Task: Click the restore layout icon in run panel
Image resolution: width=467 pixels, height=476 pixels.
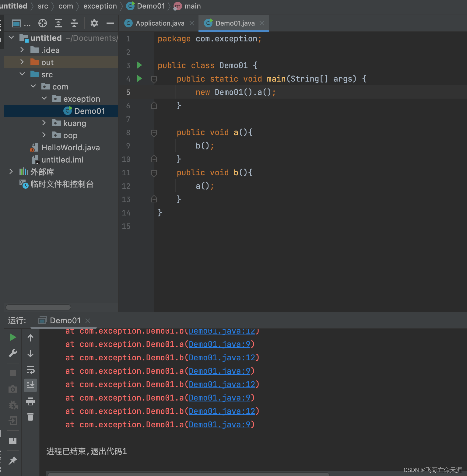Action: [13, 441]
